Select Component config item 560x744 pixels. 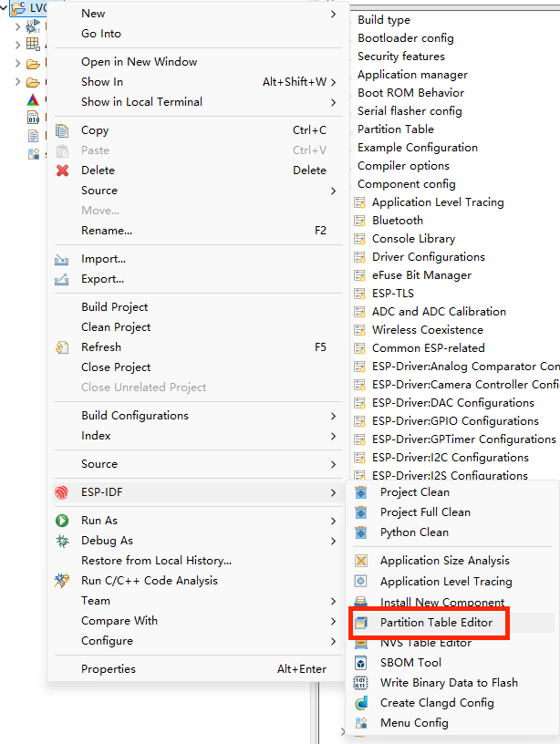pyautogui.click(x=407, y=184)
